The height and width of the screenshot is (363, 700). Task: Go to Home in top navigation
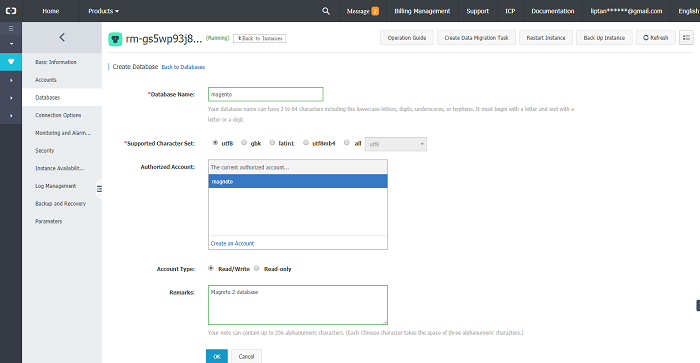50,11
